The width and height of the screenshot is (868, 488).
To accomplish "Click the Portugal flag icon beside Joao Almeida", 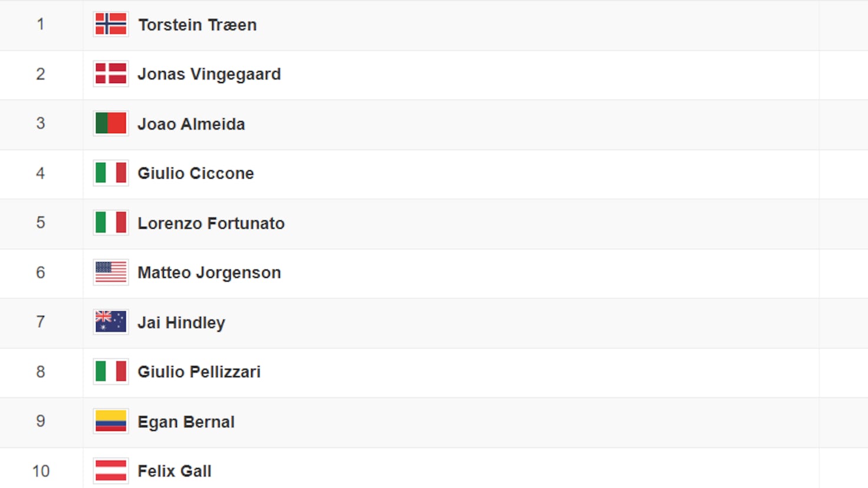I will [111, 124].
